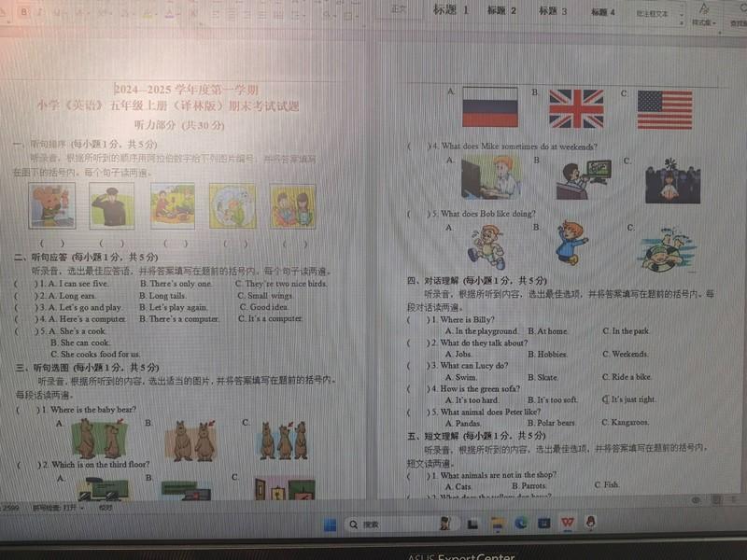
Task: Click the question "Which is on the third floor?"
Action: 101,464
